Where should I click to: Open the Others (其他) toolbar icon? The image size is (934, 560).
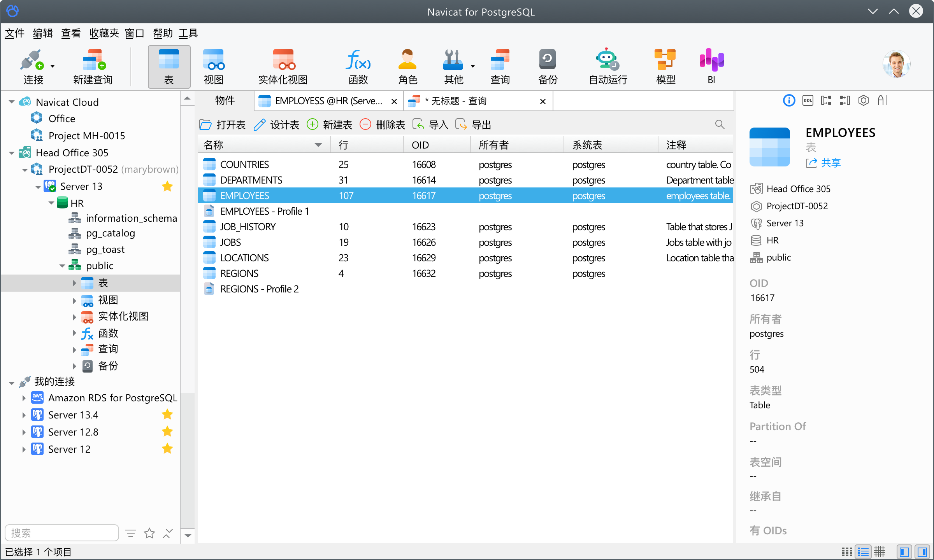click(453, 66)
